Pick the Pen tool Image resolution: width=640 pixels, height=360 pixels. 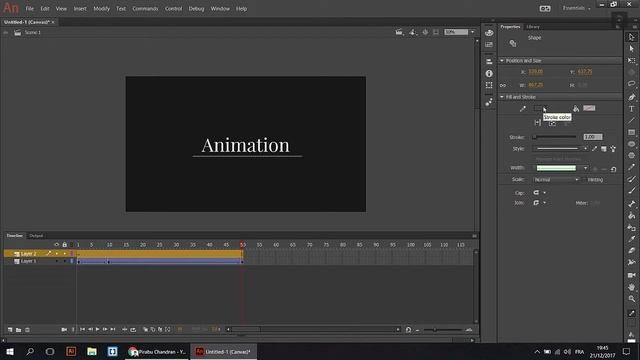[631, 97]
